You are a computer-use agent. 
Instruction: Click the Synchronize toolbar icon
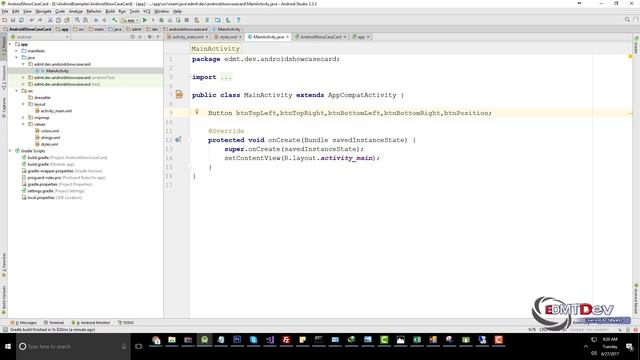pyautogui.click(x=21, y=20)
